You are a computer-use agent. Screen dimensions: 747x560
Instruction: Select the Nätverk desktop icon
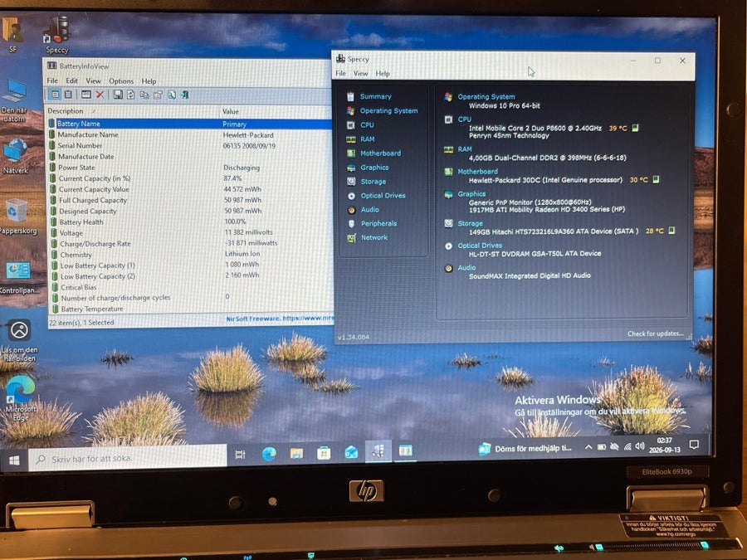15,156
